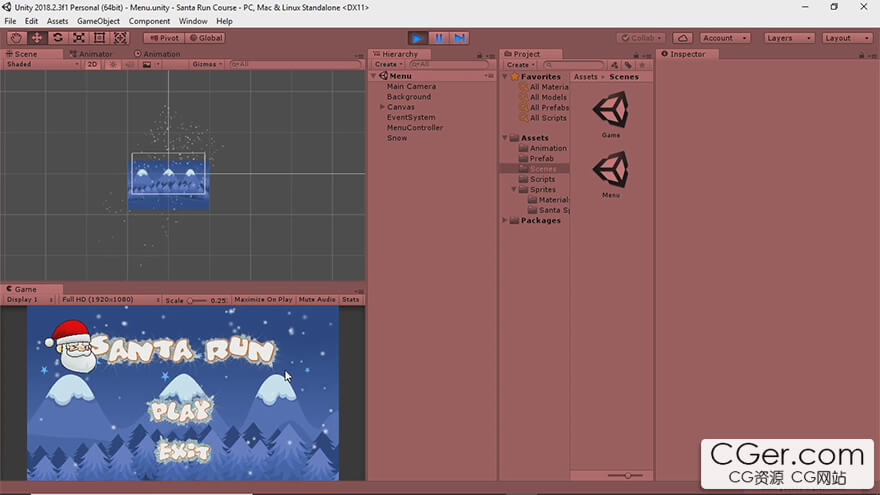Click the Project search field
The height and width of the screenshot is (495, 880).
(x=574, y=65)
